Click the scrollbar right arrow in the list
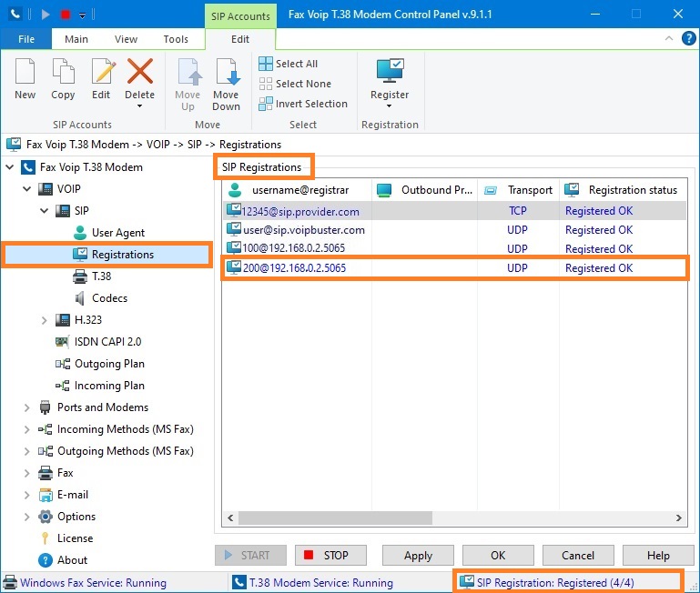The image size is (700, 593). [x=678, y=518]
